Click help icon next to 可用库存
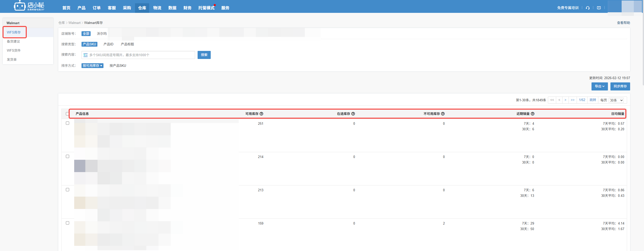Image resolution: width=644 pixels, height=251 pixels. [x=261, y=114]
